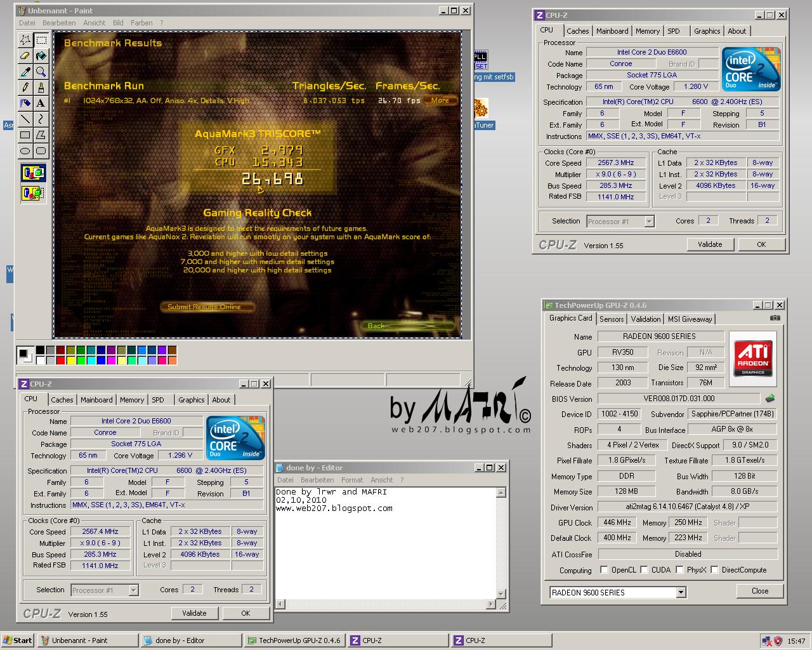Click the foreground/background color indicator in Paint
The width and height of the screenshot is (812, 650).
tap(25, 355)
